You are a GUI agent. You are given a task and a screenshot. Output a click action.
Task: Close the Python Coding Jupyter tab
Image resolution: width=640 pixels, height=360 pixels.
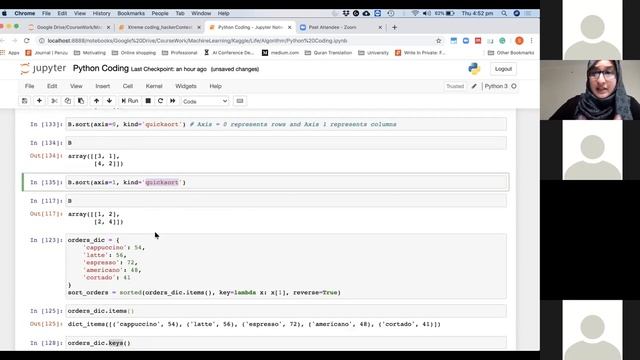(289, 27)
